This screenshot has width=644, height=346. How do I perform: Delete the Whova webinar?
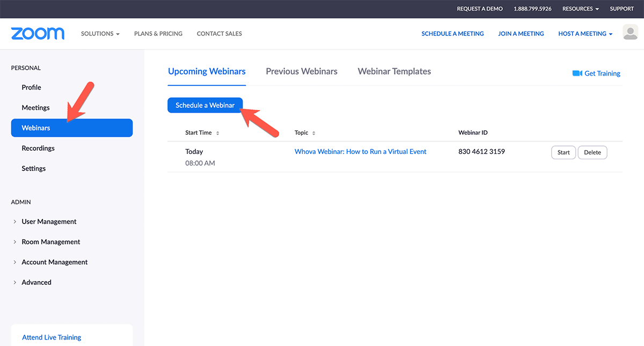[592, 152]
